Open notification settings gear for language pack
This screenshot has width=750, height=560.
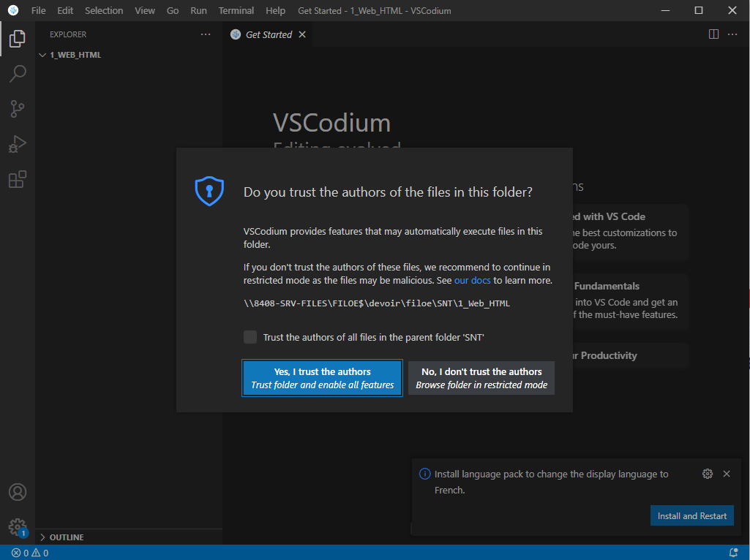tap(708, 474)
